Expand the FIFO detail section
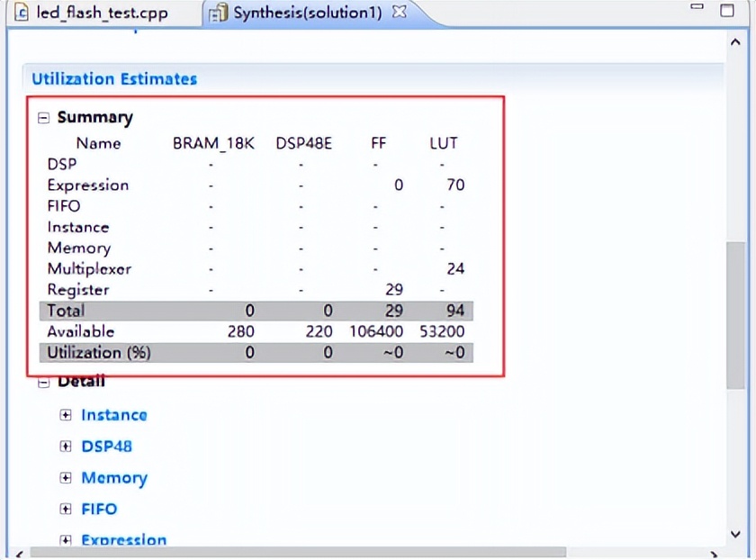This screenshot has width=756, height=560. (66, 509)
